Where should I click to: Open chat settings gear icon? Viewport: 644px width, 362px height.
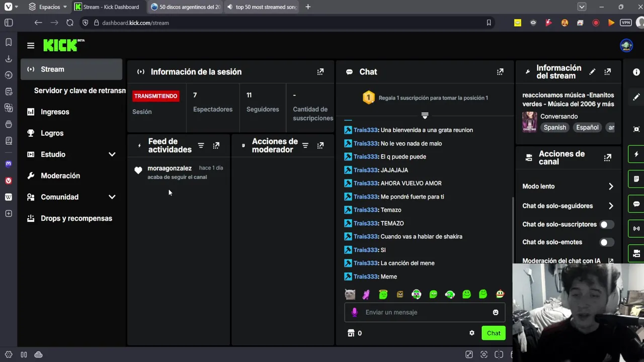pos(472,333)
